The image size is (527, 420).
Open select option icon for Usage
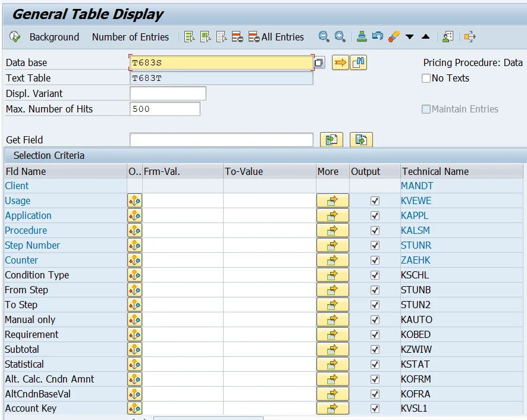[x=135, y=200]
